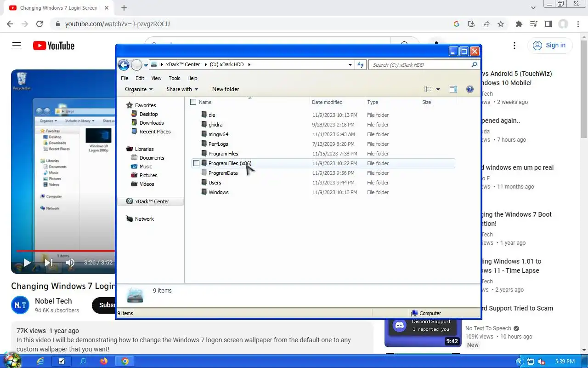This screenshot has width=588, height=368.
Task: Open the address bar history dropdown
Action: point(350,65)
